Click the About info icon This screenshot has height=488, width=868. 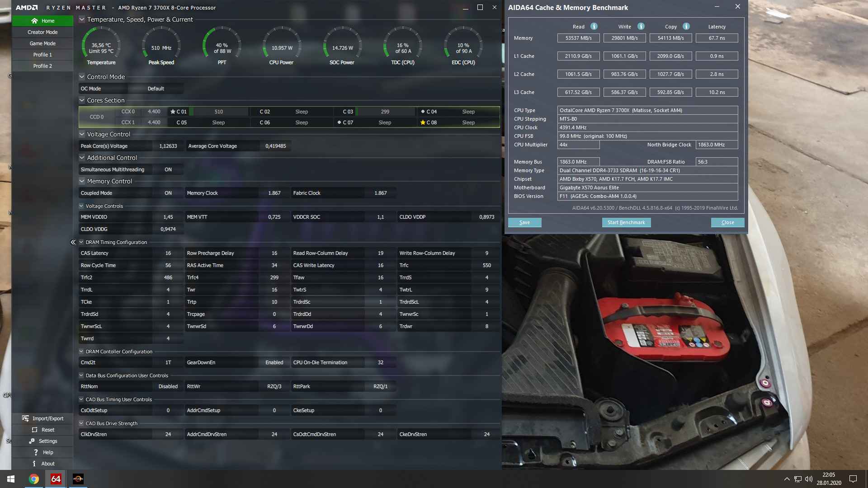click(34, 464)
